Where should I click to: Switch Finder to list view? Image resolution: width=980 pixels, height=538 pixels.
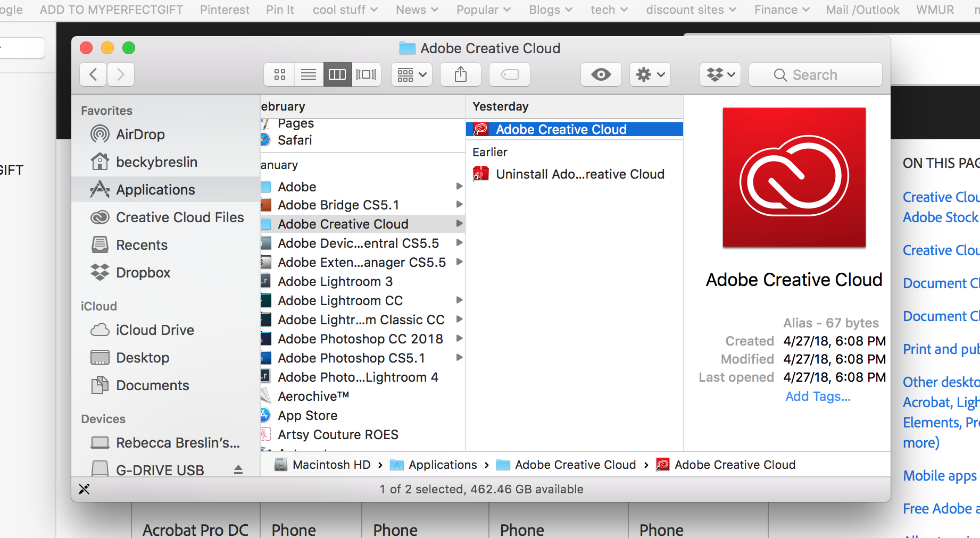pyautogui.click(x=309, y=74)
